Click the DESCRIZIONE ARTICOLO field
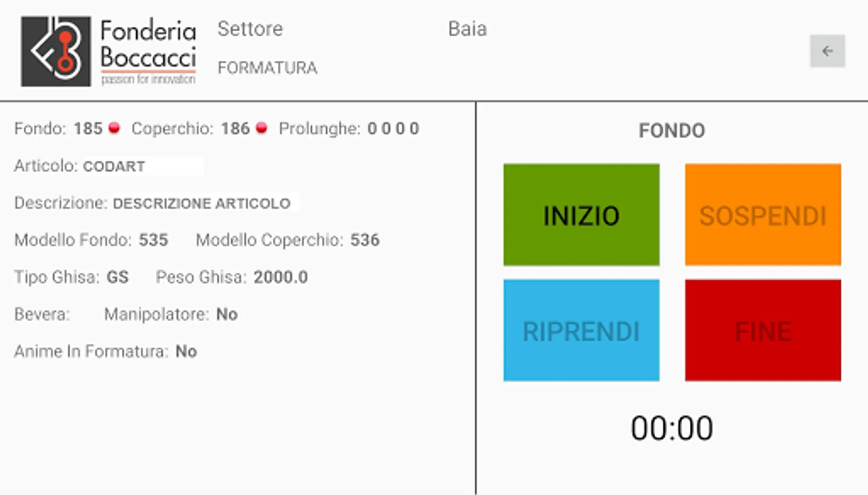The width and height of the screenshot is (868, 495). (x=201, y=204)
